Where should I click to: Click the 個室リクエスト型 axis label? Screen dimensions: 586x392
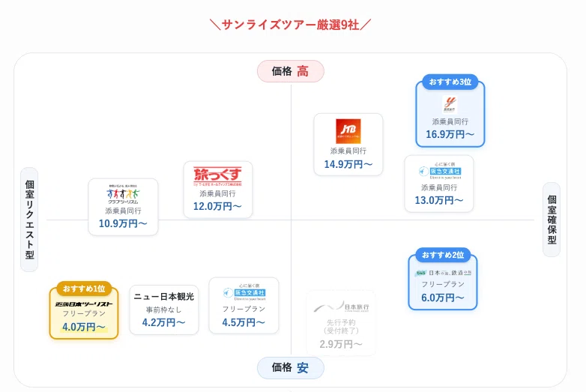tap(29, 220)
